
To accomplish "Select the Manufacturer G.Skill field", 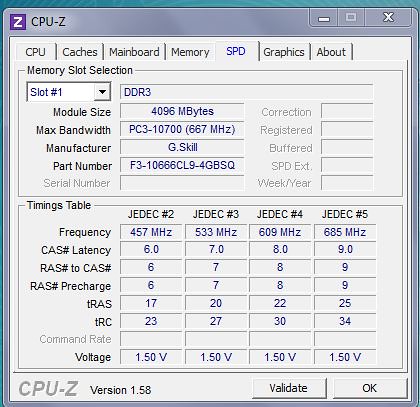I will [182, 147].
